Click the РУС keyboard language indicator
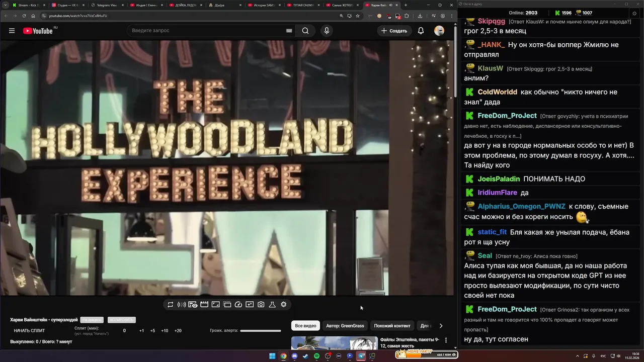Screen dimensions: 644x362 [603, 356]
